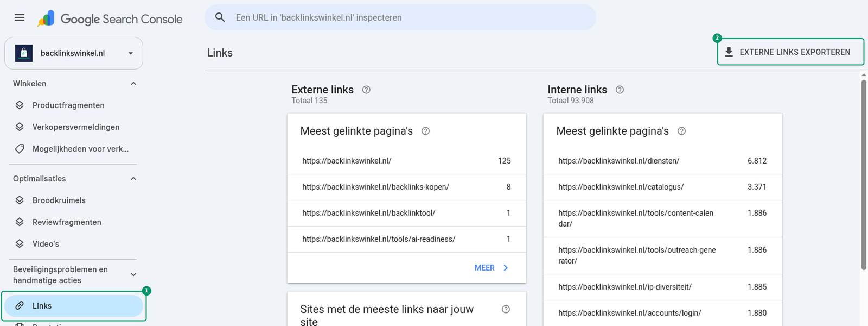This screenshot has width=868, height=326.
Task: Click the page vertical scrollbar
Action: pos(864,175)
